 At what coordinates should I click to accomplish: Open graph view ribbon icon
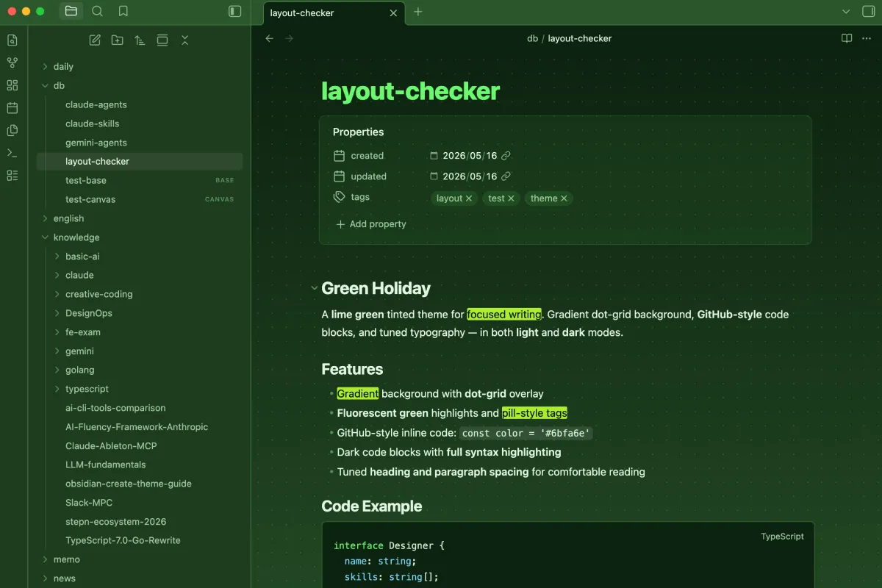coord(12,62)
